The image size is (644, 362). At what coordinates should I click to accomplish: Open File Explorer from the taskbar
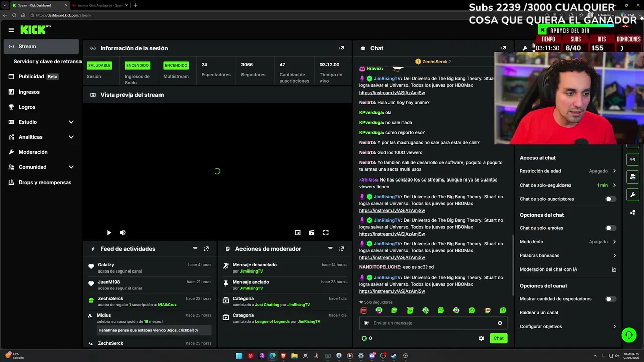[x=294, y=356]
